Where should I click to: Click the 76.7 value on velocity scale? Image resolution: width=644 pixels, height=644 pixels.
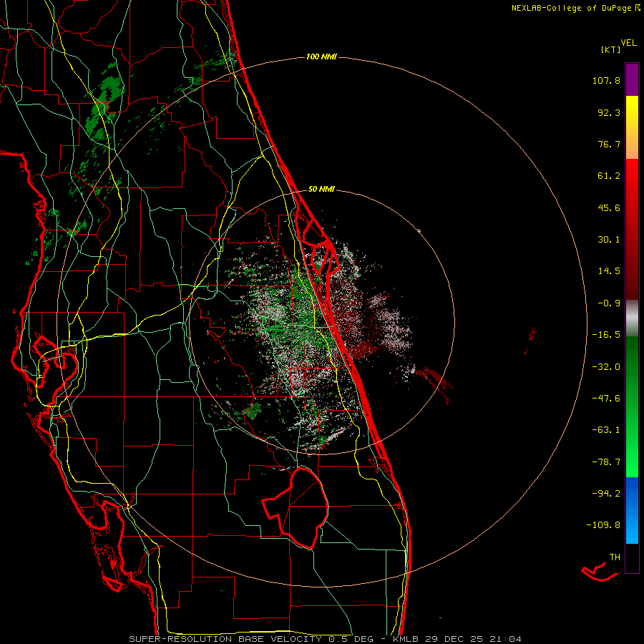[609, 144]
